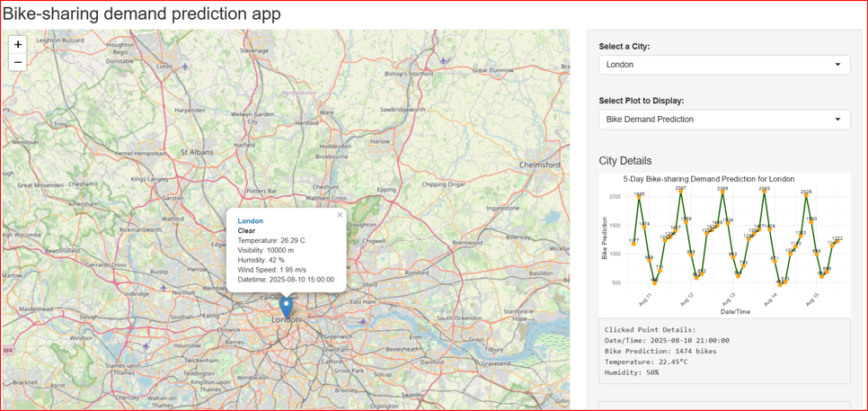Click the airport icon near Luton
Screen dimensions: 868x411
click(184, 67)
